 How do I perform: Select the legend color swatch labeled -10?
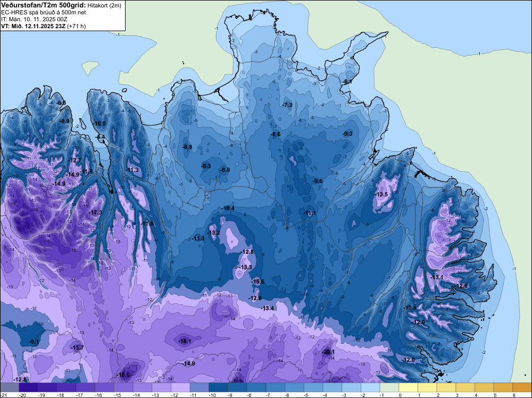pos(219,387)
